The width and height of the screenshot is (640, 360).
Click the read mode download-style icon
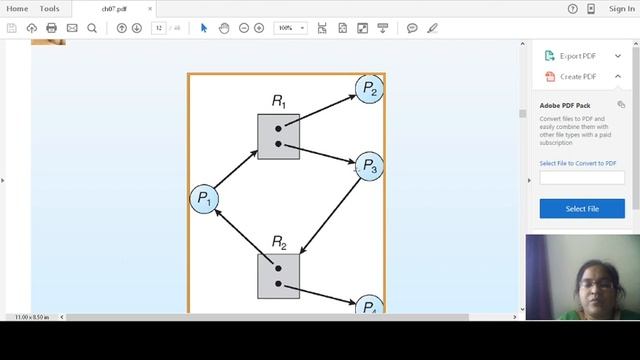(x=382, y=28)
